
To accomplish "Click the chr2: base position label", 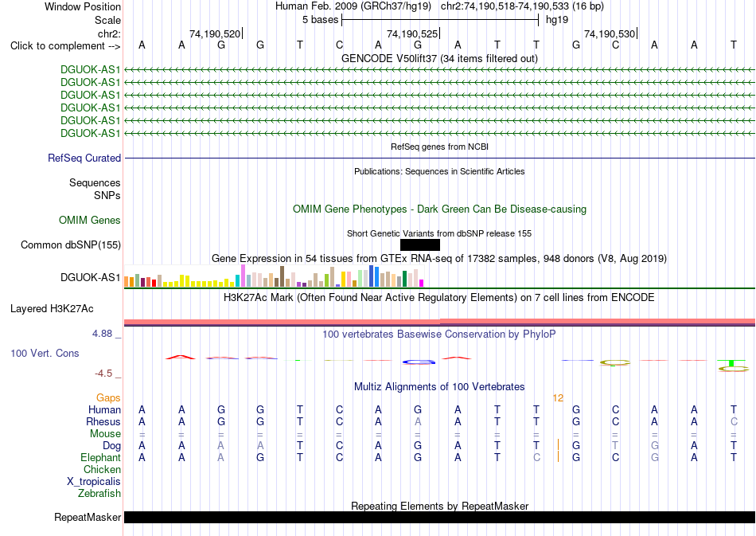I will coord(109,33).
